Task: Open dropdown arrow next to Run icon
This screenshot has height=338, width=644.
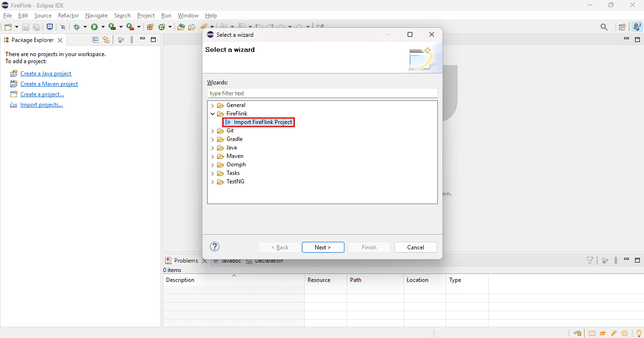Action: click(x=103, y=27)
